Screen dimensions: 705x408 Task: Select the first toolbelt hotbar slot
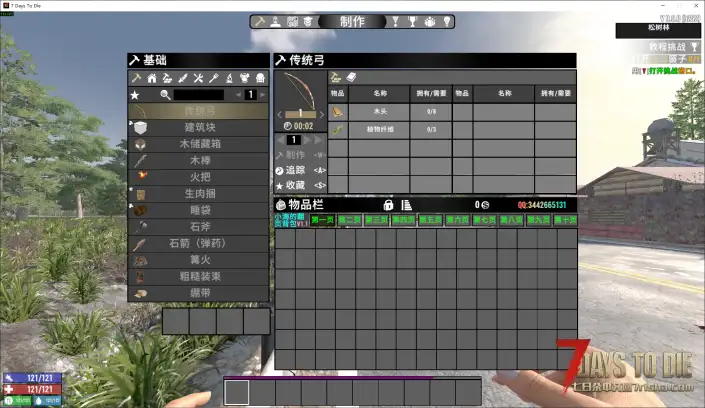click(237, 392)
